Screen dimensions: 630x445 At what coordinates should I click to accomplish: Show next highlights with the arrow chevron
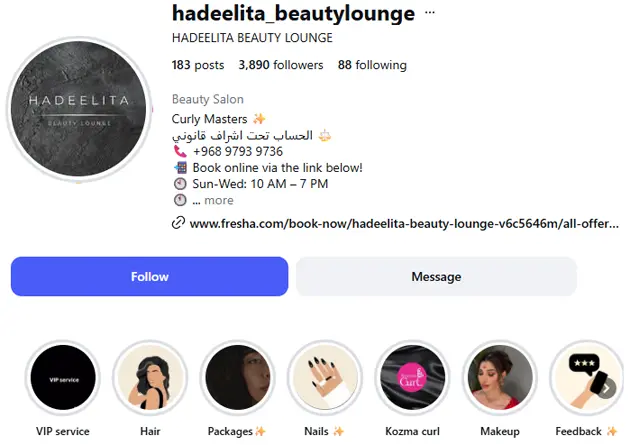[x=606, y=388]
